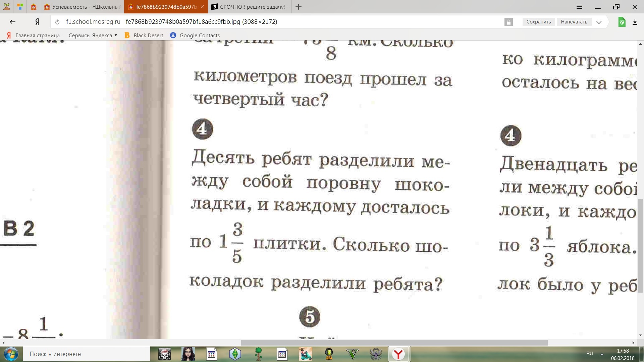Click the padlock icon in address bar
This screenshot has height=362, width=644.
(x=508, y=22)
